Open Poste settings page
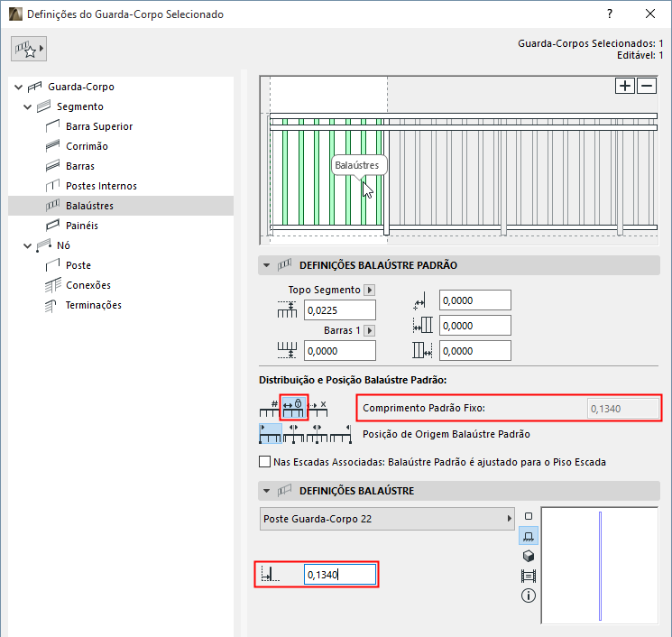The width and height of the screenshot is (672, 637). 78,265
